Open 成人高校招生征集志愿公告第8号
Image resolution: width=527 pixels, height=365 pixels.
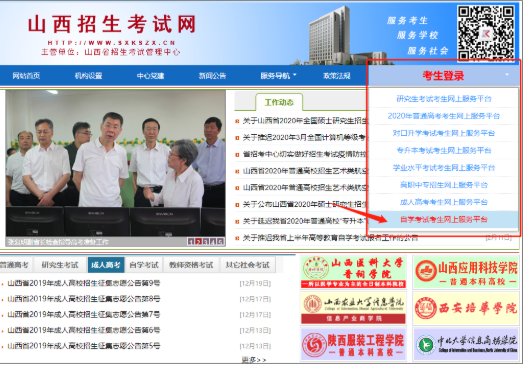coord(84,299)
